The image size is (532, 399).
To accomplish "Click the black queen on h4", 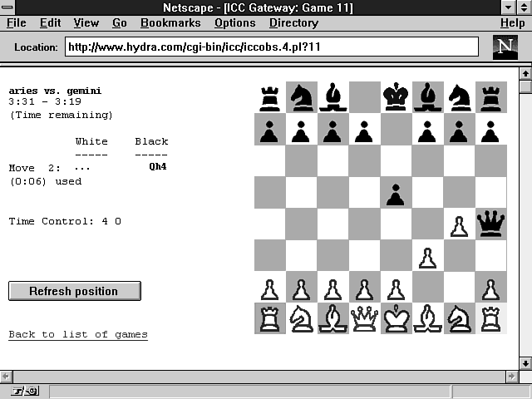I will (490, 224).
